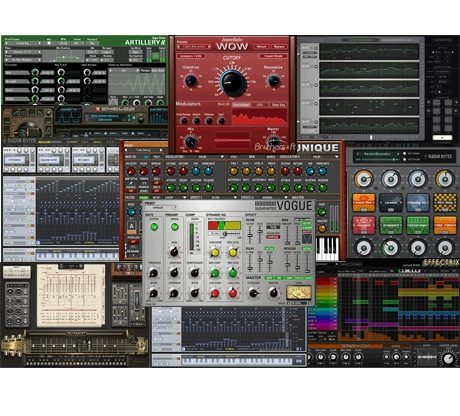
Task: Switch to Step Seq modulator tab in WOW
Action: pyautogui.click(x=279, y=105)
